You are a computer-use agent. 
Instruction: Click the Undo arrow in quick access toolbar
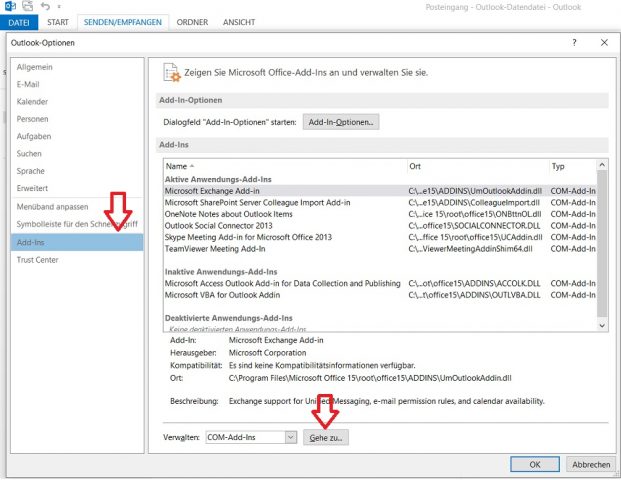(43, 6)
